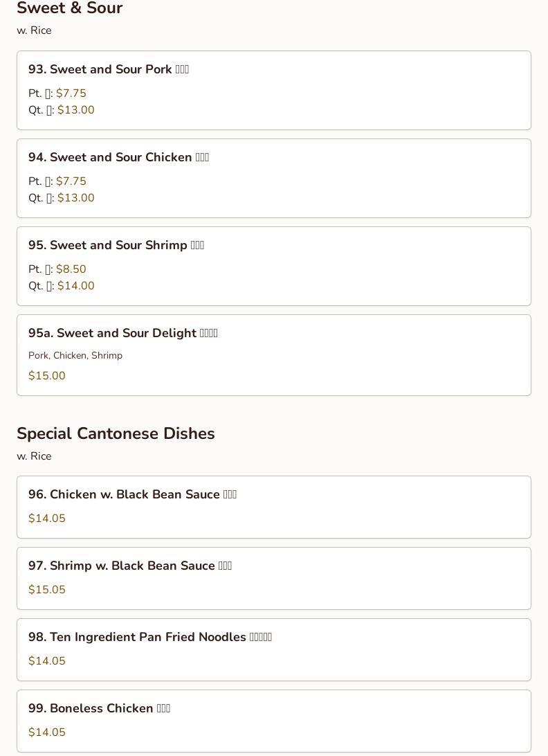Click the Sweet & Sour section heading
Image resolution: width=548 pixels, height=756 pixels.
coord(69,9)
